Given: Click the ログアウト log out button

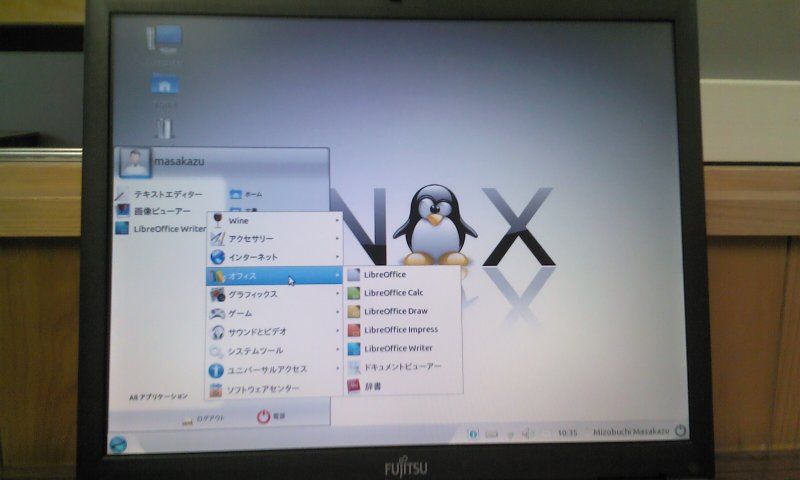Looking at the screenshot, I should (x=203, y=419).
